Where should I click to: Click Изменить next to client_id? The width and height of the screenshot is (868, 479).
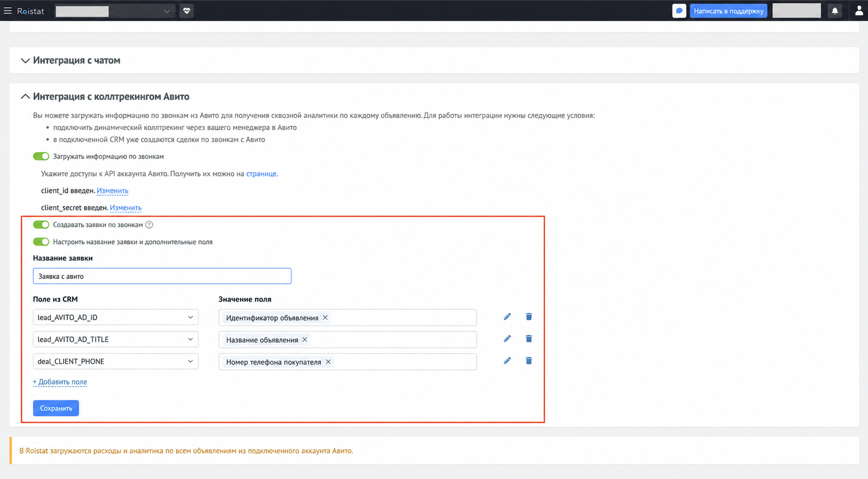[x=113, y=191]
